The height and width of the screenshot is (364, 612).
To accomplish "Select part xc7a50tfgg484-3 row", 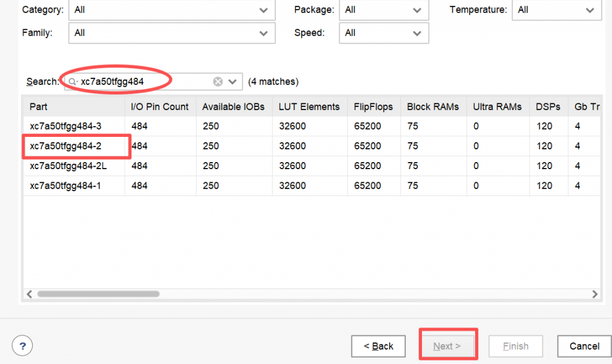I will (x=66, y=126).
